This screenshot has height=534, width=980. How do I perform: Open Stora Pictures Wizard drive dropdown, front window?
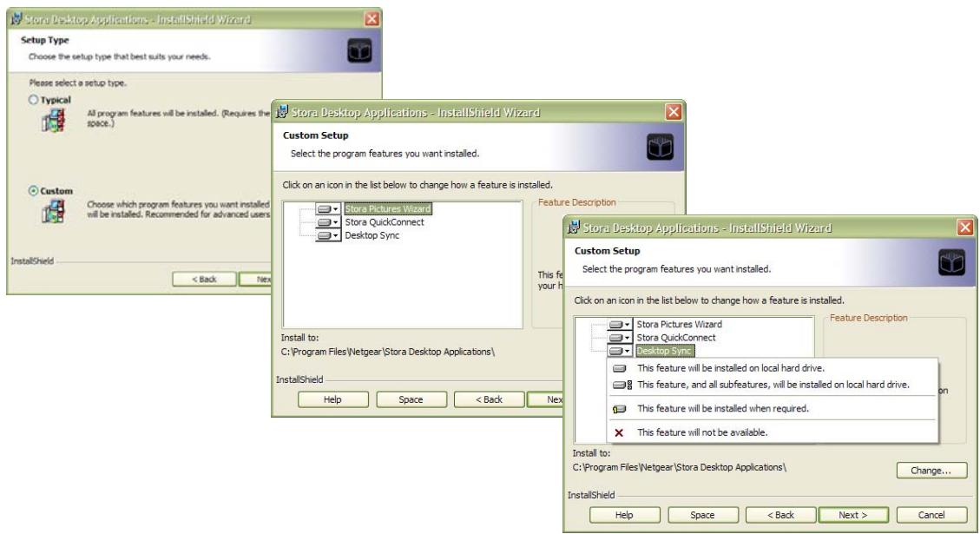pos(620,325)
